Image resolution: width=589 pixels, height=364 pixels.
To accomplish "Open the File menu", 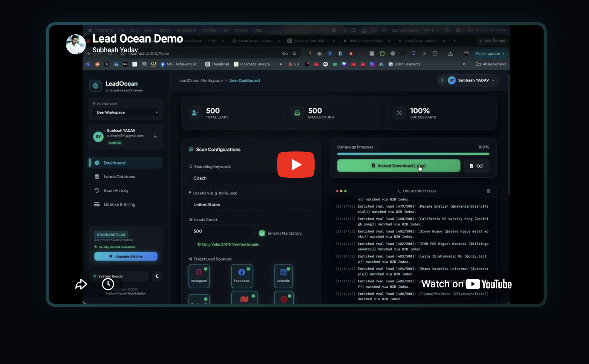I will (122, 30).
